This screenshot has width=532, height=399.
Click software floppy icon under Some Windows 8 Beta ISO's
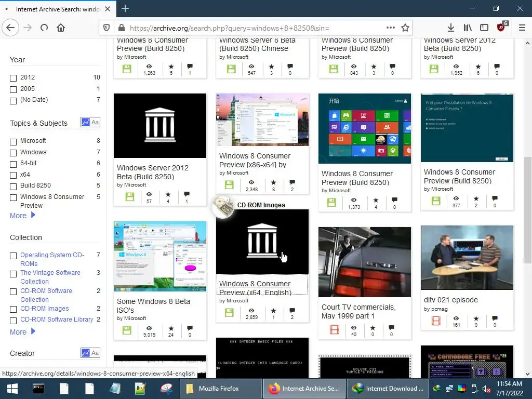[x=127, y=330]
